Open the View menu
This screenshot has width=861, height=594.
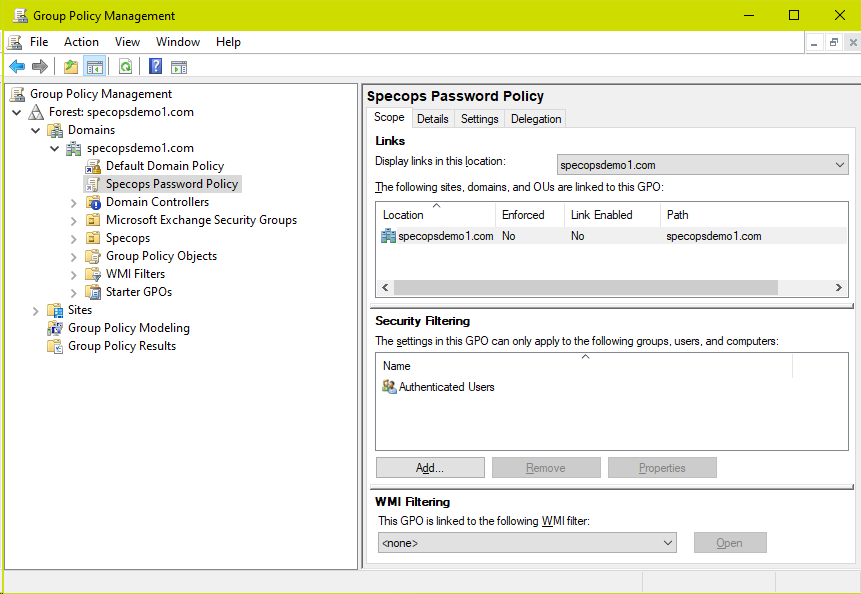pyautogui.click(x=127, y=42)
